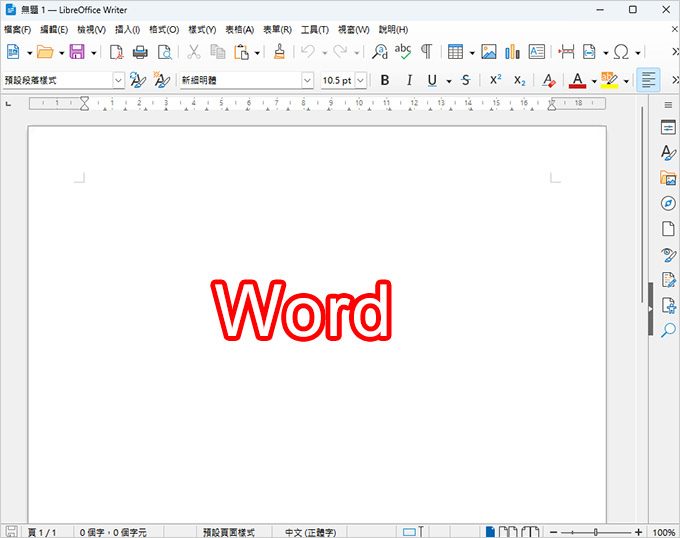Expand the underline style dropdown arrow
Screen dimensions: 680x538
449,81
